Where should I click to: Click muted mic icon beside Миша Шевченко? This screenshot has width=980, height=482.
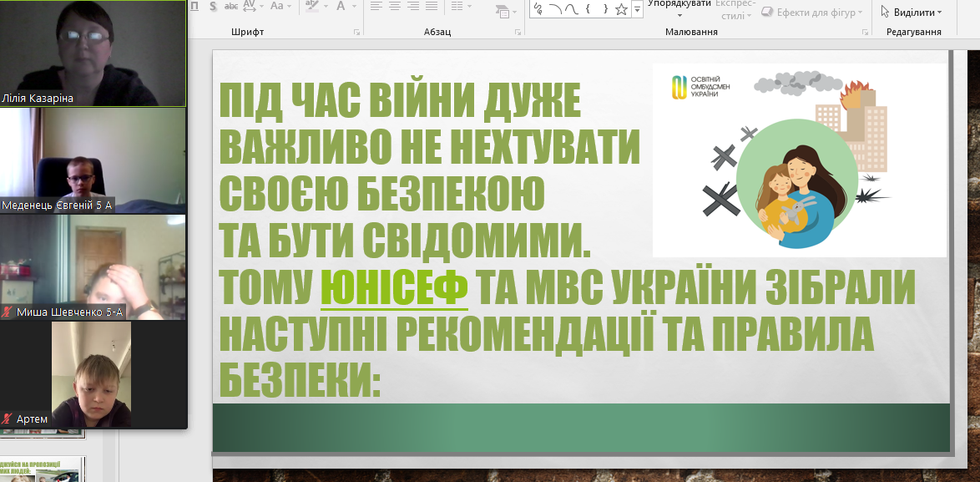pos(7,312)
